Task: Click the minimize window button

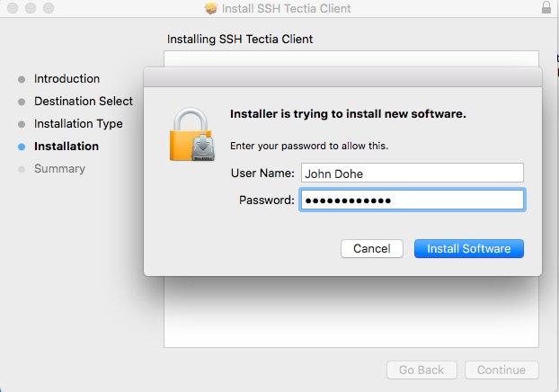Action: coord(31,8)
